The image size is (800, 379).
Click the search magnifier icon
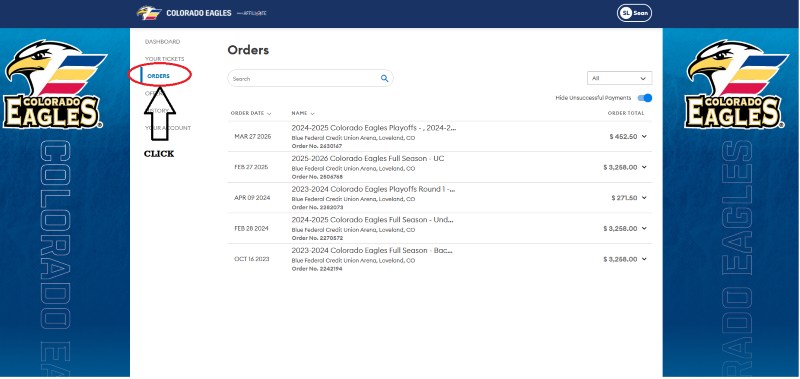coord(384,79)
